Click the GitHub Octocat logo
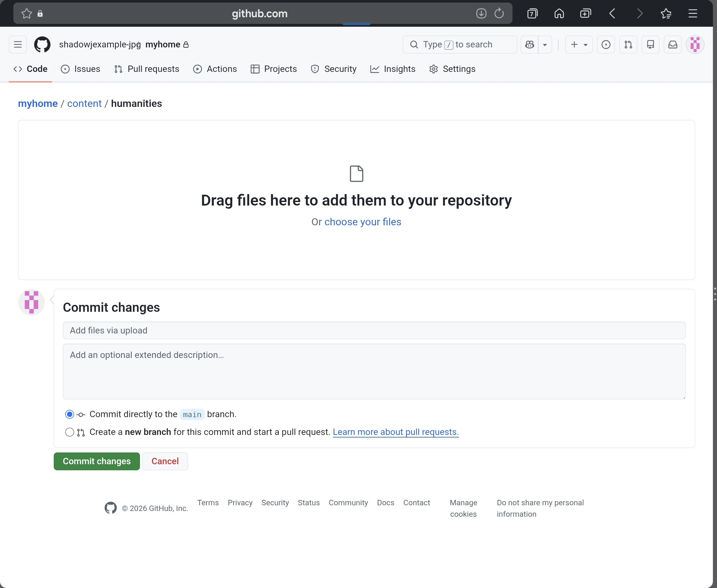 (x=42, y=44)
